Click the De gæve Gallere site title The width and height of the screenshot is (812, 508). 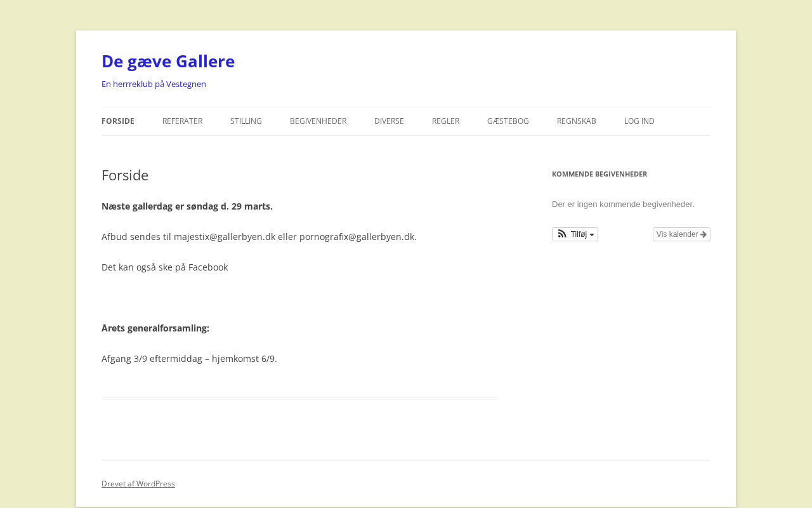pyautogui.click(x=168, y=62)
